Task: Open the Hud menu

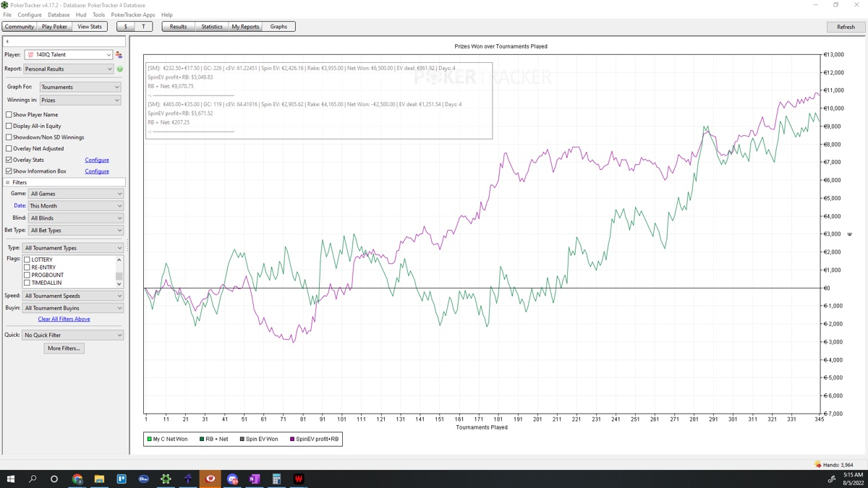Action: point(81,14)
